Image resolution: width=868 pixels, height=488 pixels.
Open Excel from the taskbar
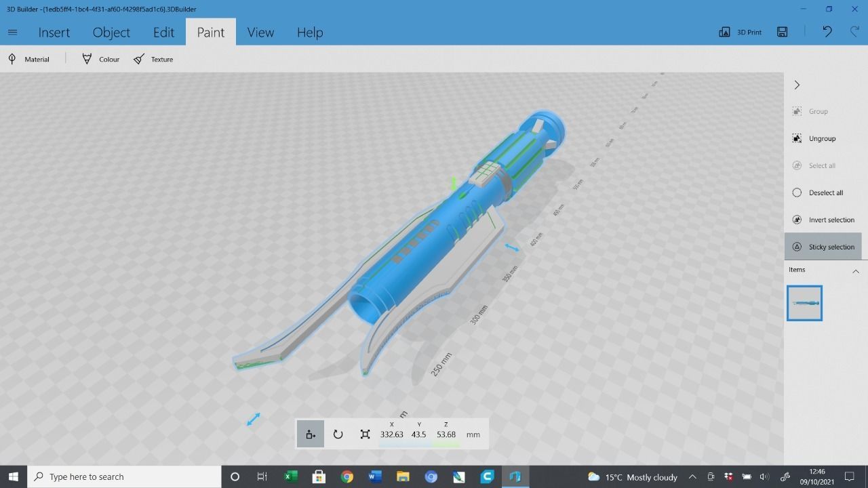(x=290, y=476)
